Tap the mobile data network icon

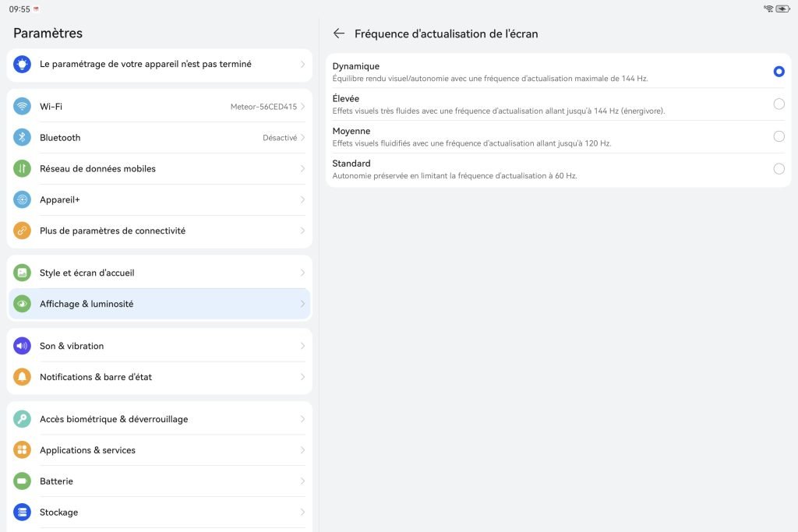click(x=22, y=169)
